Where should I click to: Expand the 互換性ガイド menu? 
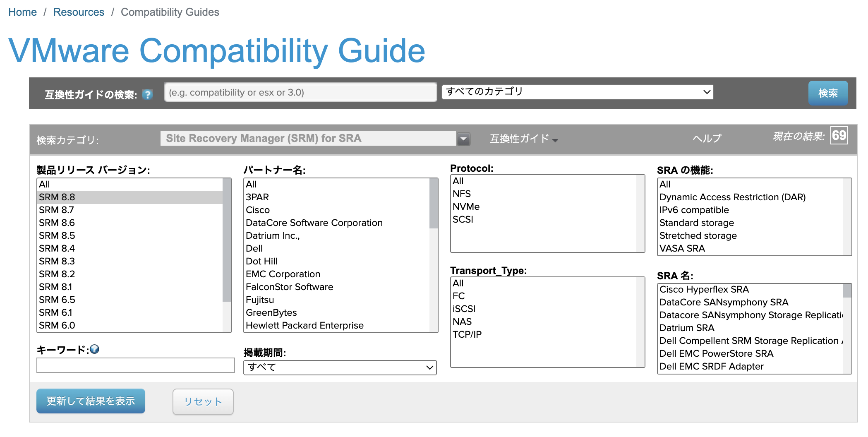(524, 139)
